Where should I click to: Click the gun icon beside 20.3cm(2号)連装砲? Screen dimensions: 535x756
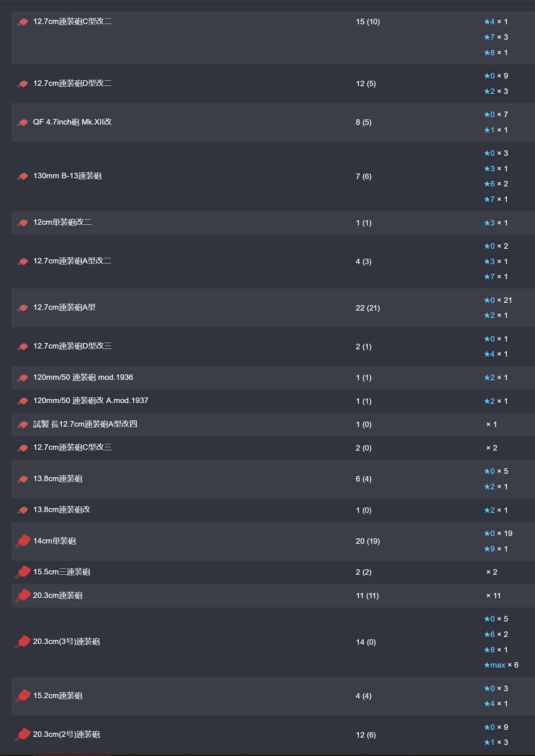click(x=22, y=735)
